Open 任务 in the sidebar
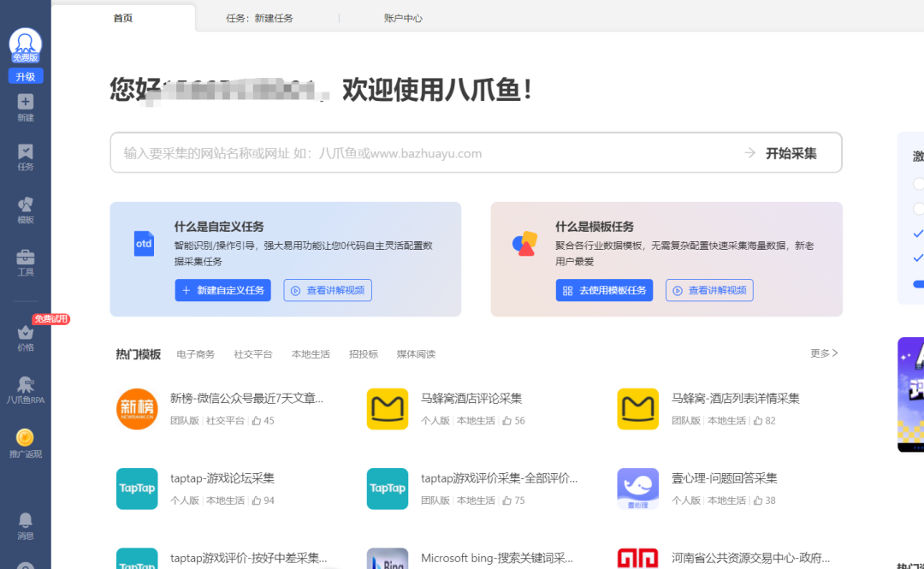The height and width of the screenshot is (569, 924). tap(26, 157)
